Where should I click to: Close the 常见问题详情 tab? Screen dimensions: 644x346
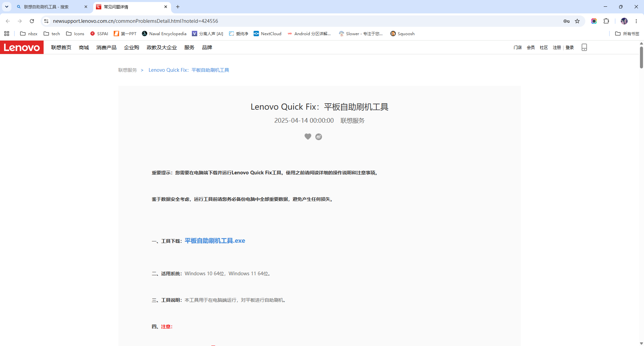(166, 7)
